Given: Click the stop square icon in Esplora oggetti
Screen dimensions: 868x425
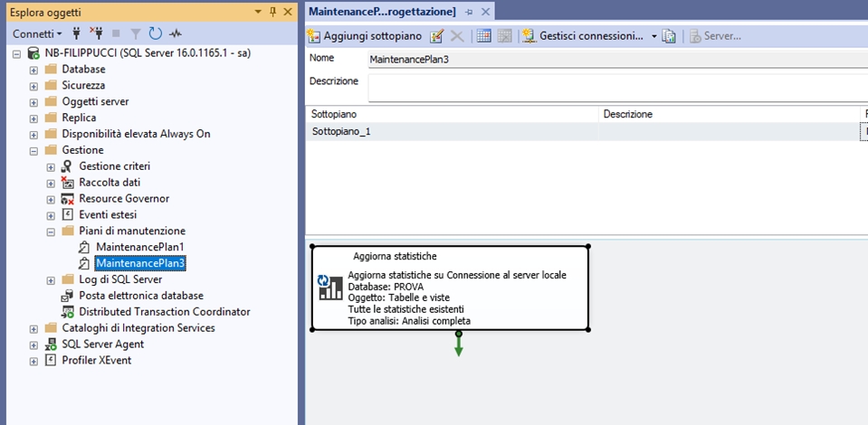Looking at the screenshot, I should [x=116, y=33].
